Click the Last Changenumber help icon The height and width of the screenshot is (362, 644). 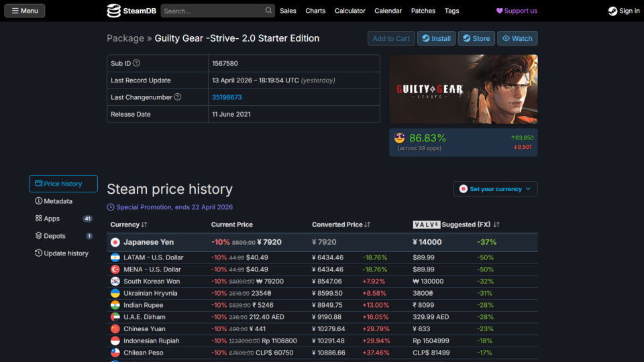click(x=178, y=97)
